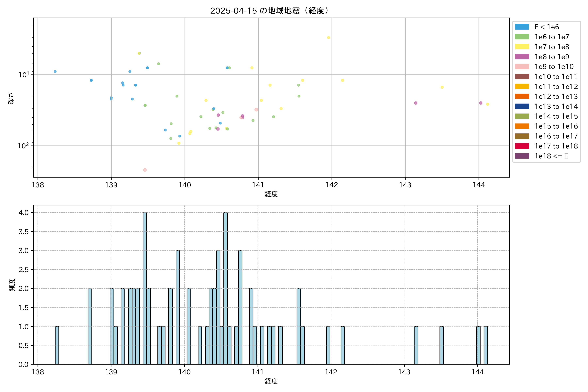588x392 pixels.
Task: Click the rightmost histogram bar past 144
Action: point(485,345)
